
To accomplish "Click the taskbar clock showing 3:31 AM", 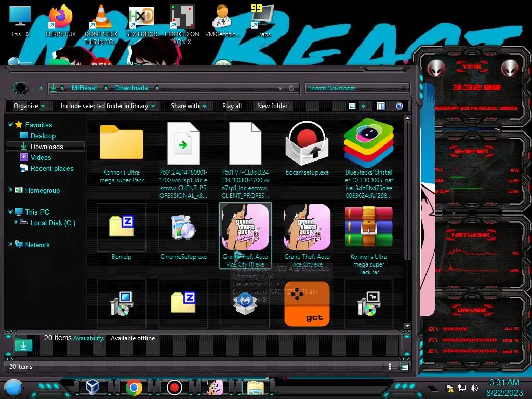I will [504, 388].
